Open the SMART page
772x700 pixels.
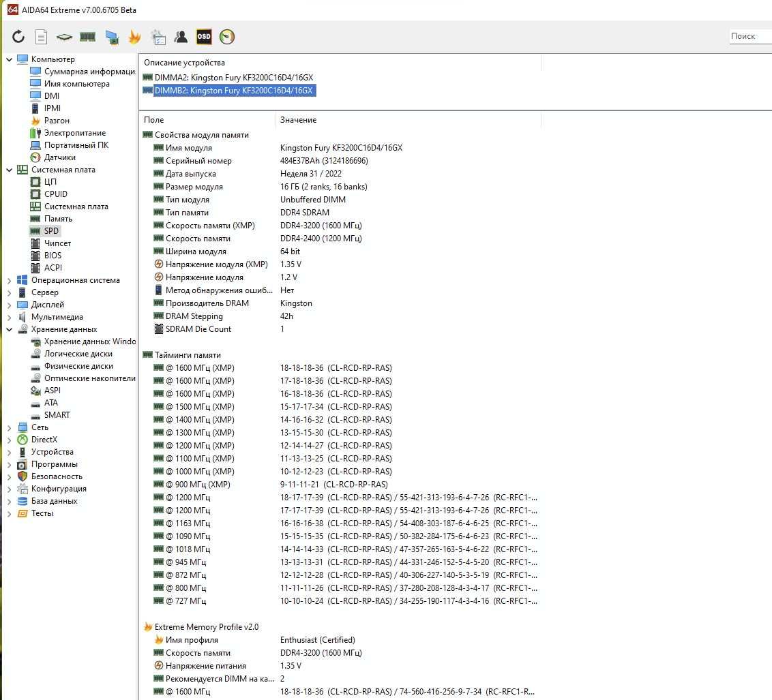pyautogui.click(x=57, y=415)
